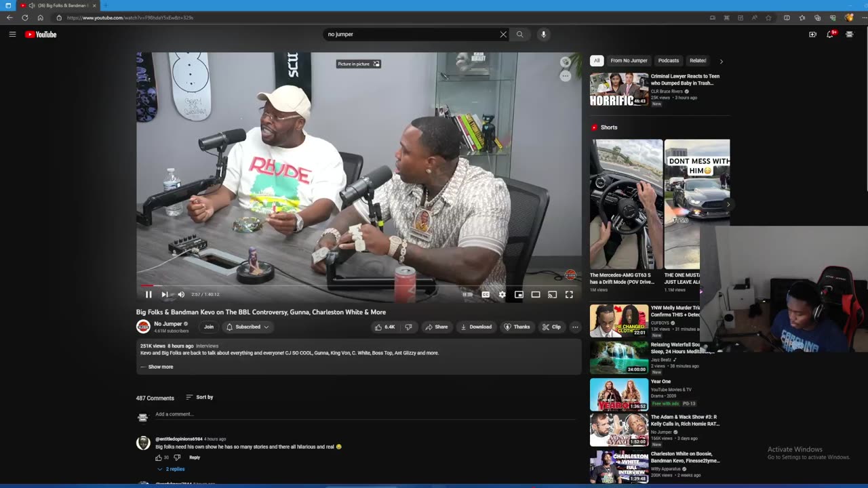Expand the 2 replies thread
Image resolution: width=868 pixels, height=488 pixels.
pos(171,469)
